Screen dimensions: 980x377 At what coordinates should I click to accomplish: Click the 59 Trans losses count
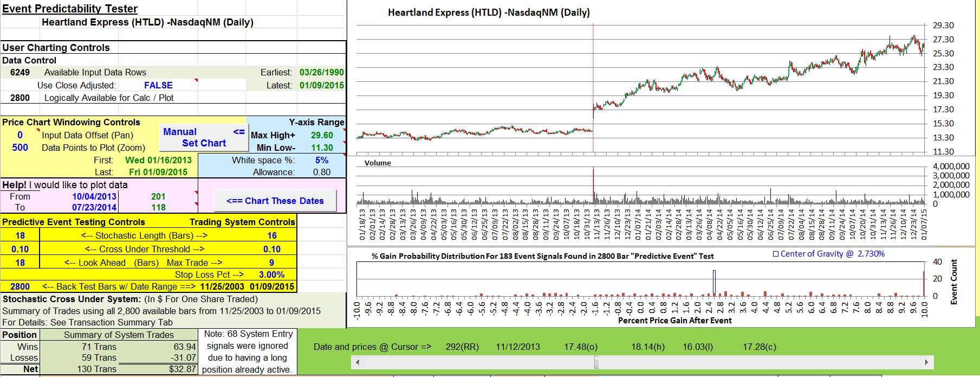coord(99,358)
